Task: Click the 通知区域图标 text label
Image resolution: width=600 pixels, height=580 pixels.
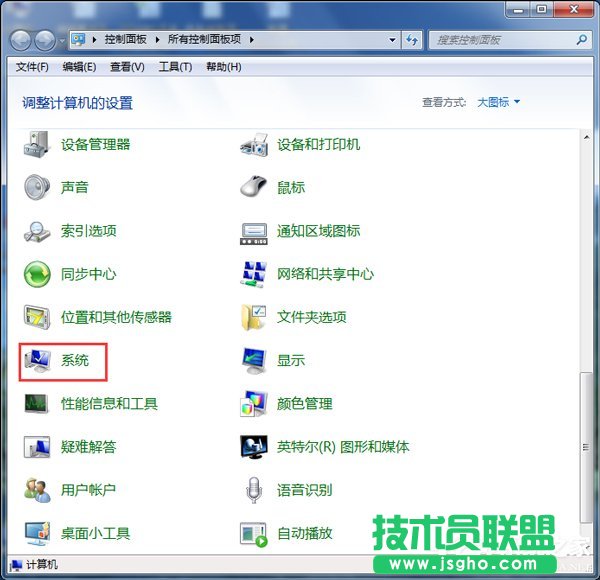Action: click(318, 231)
